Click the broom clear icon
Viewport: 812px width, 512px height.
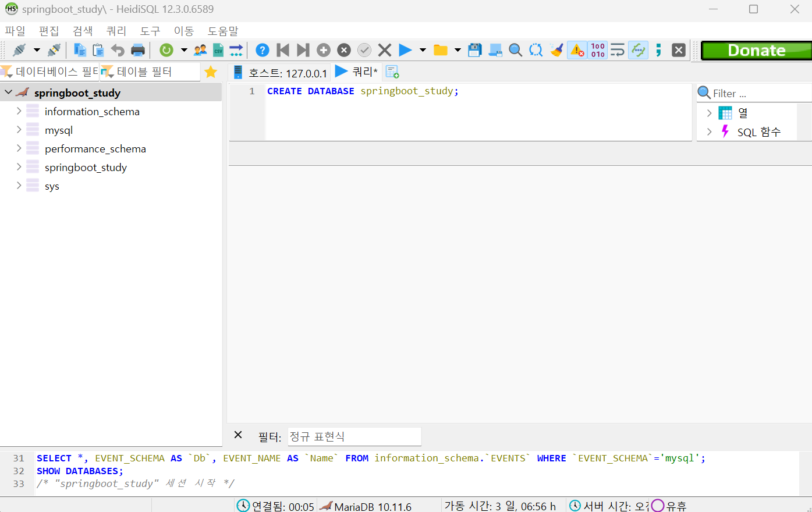pyautogui.click(x=556, y=50)
